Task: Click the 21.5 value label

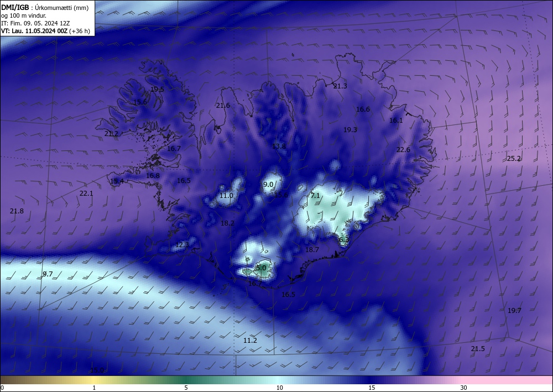Action: (478, 349)
